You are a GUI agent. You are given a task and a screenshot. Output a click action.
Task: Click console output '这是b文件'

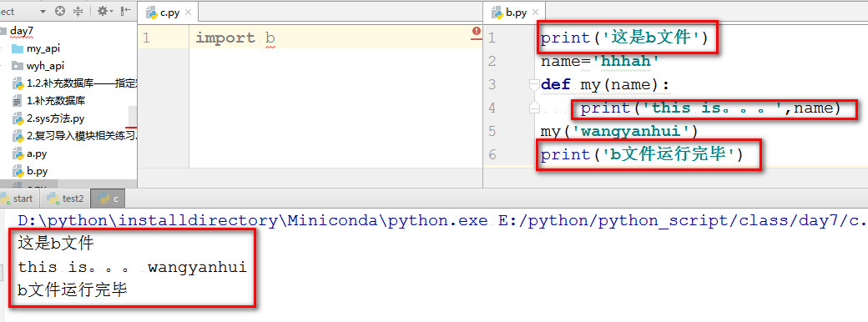pyautogui.click(x=55, y=243)
